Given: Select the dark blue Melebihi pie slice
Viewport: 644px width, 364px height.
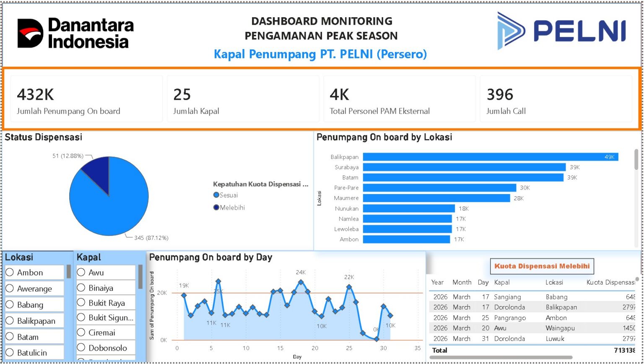Looking at the screenshot, I should point(98,172).
